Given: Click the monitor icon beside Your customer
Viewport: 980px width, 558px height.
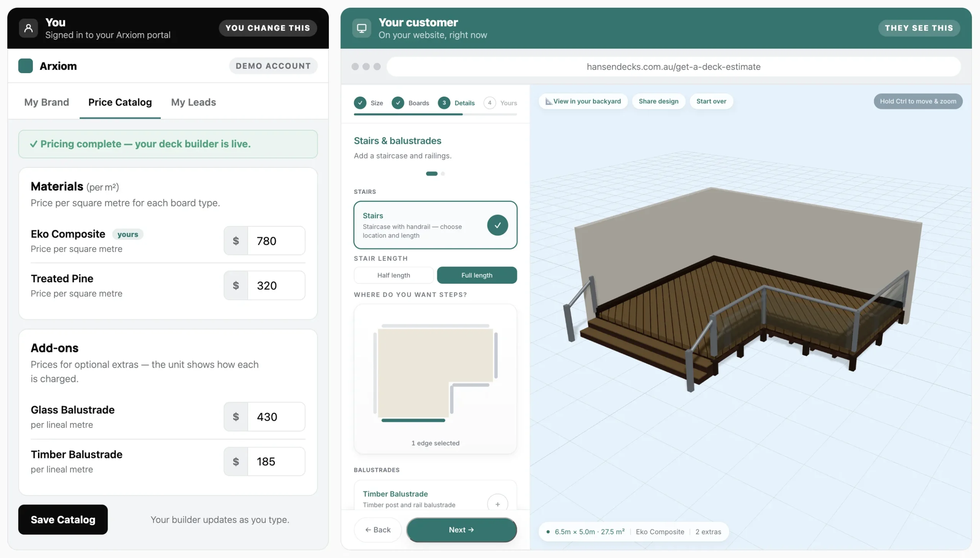Looking at the screenshot, I should tap(361, 28).
